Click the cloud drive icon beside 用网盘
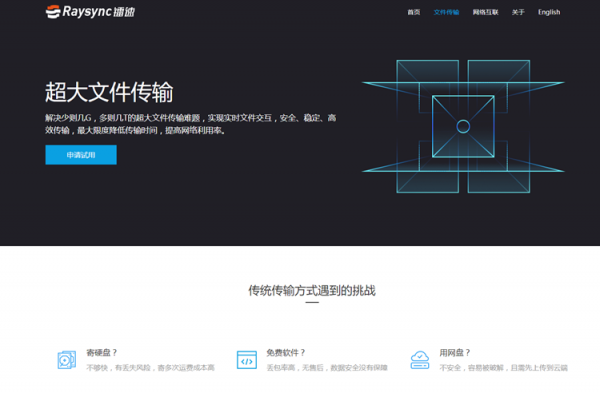The width and height of the screenshot is (600, 393). tap(420, 360)
